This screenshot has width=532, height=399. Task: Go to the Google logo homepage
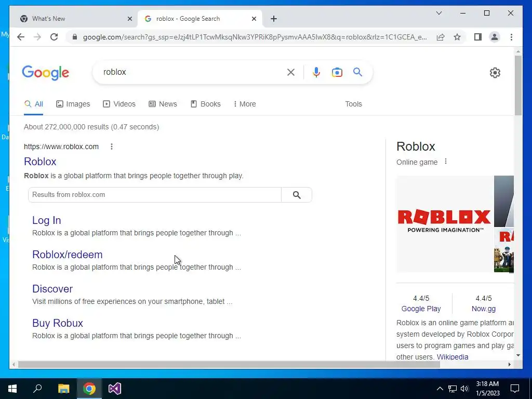coord(46,73)
